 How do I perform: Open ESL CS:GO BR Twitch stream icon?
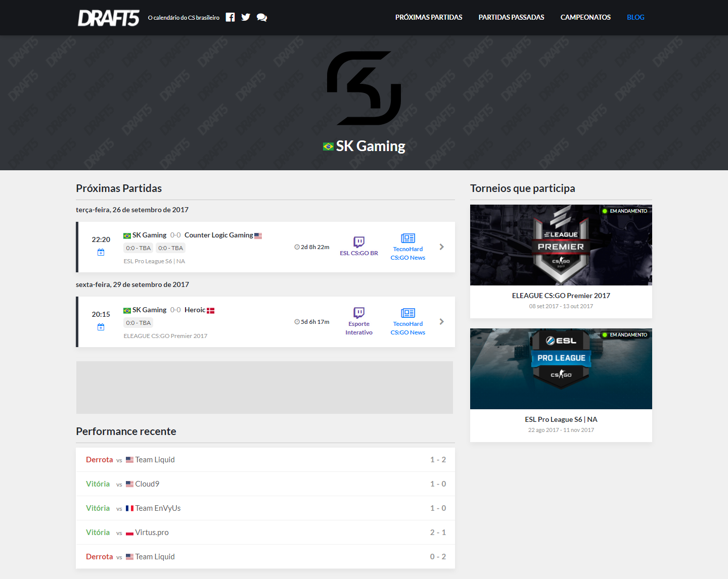pyautogui.click(x=359, y=242)
